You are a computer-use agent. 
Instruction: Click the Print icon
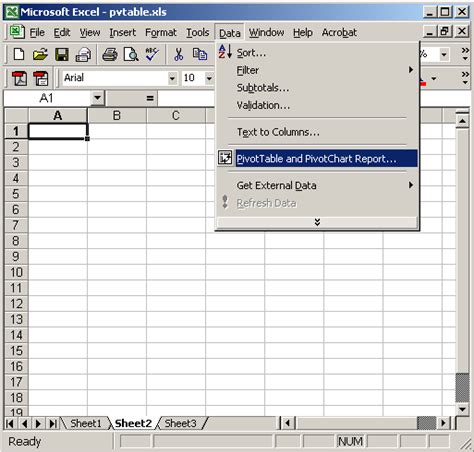pos(109,54)
